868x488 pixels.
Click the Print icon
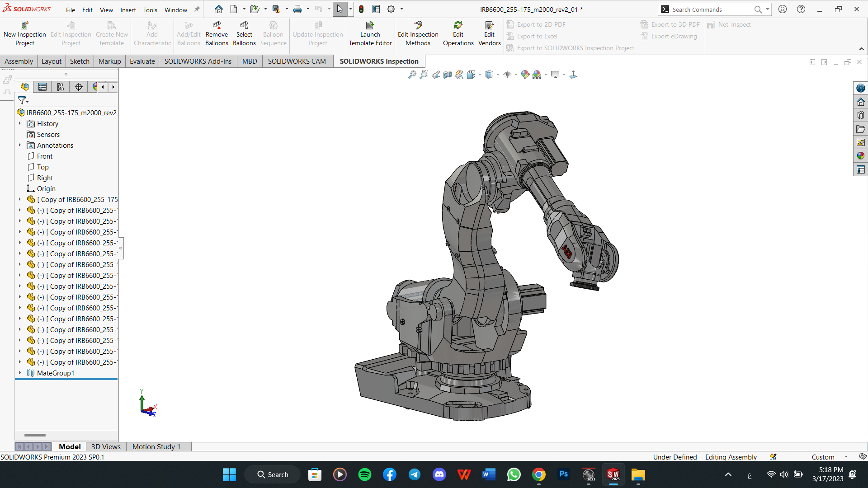297,9
